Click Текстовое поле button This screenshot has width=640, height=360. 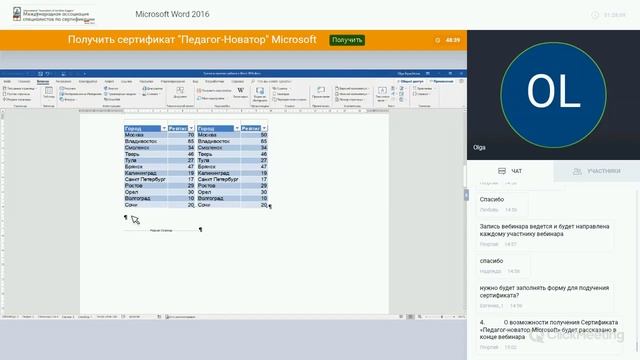pos(382,94)
